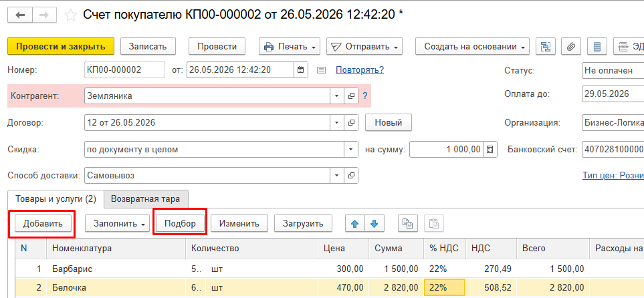Expand Создать на основании menu
Viewport: 644px width, 298px height.
pos(472,46)
